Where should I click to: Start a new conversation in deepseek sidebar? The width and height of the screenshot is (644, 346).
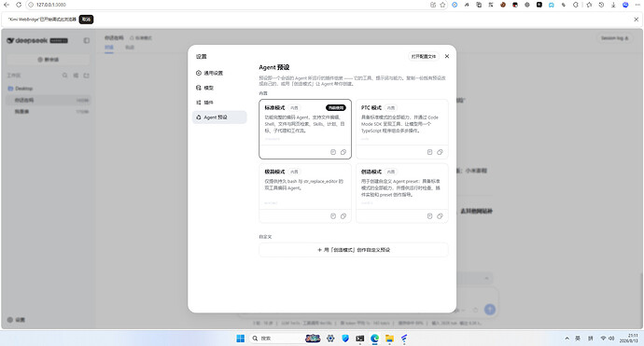tap(48, 60)
